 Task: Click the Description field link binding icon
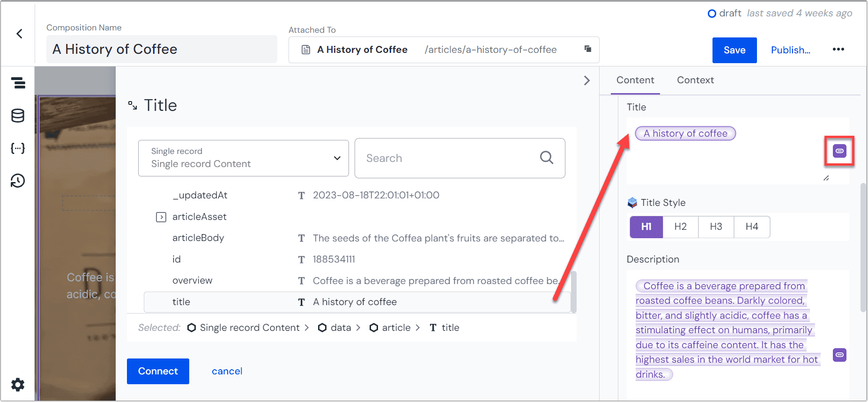point(839,355)
